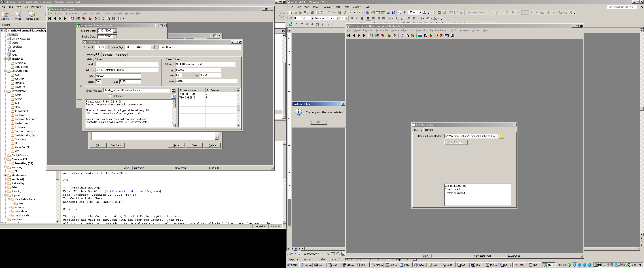Click Word's Print Preview toolbar icon
The height and width of the screenshot is (268, 644).
317,13
